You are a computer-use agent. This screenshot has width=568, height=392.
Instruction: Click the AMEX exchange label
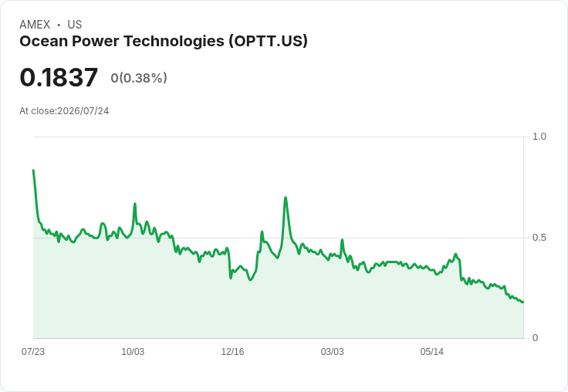click(x=35, y=25)
